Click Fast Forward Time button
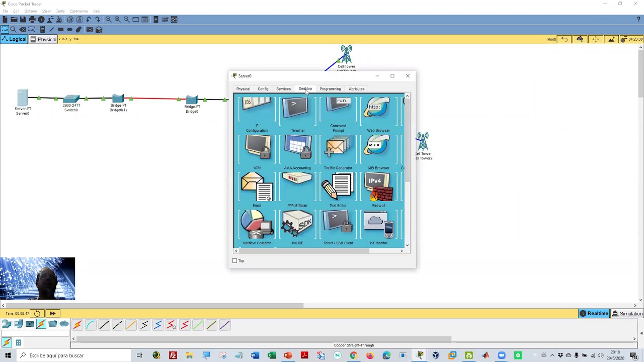644x362 pixels. click(x=52, y=314)
